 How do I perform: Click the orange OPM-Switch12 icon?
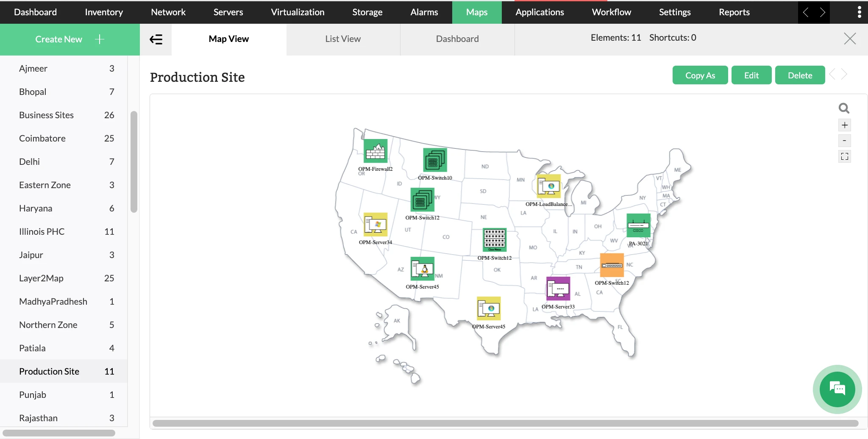[612, 265]
